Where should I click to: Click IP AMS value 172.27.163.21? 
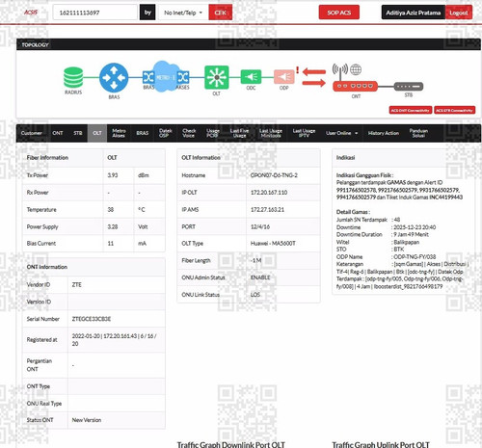[x=267, y=209]
